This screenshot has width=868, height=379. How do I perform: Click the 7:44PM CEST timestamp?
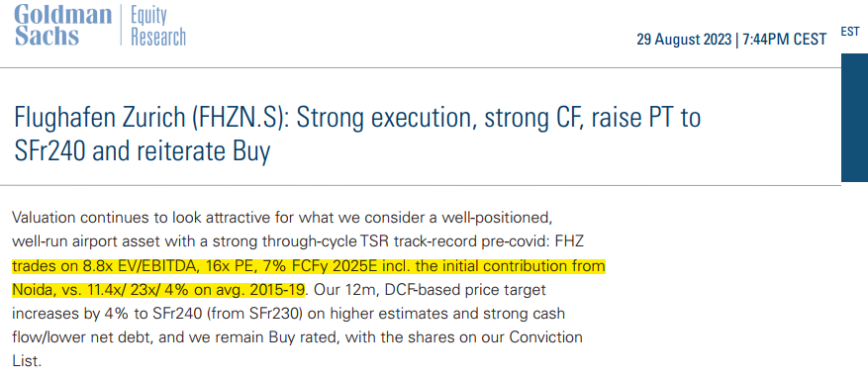(x=784, y=40)
